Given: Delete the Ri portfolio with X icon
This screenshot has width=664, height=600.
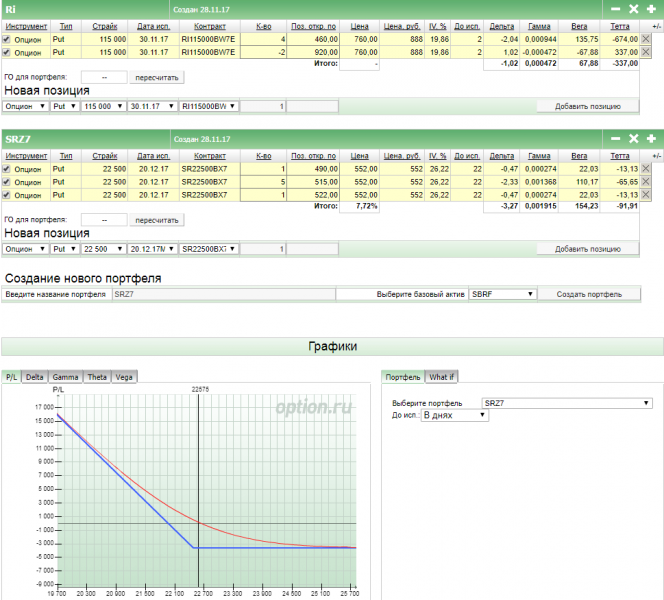Looking at the screenshot, I should pyautogui.click(x=633, y=9).
